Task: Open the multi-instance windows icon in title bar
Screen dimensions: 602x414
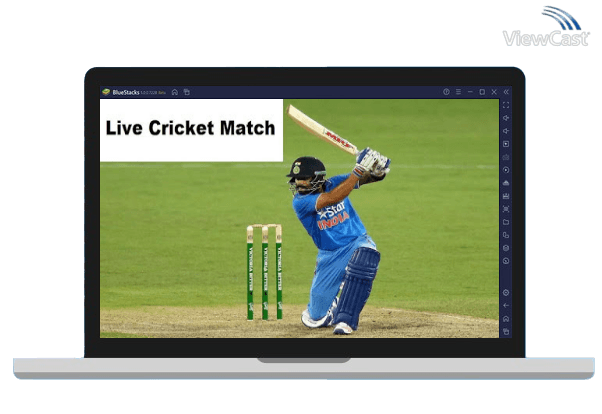Action: click(187, 92)
